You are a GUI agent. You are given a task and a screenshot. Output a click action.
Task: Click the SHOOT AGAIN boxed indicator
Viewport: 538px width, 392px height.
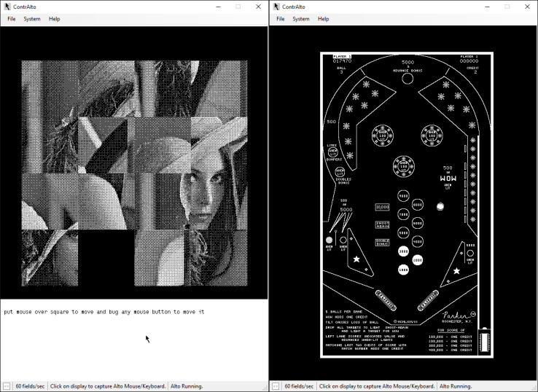pyautogui.click(x=382, y=224)
